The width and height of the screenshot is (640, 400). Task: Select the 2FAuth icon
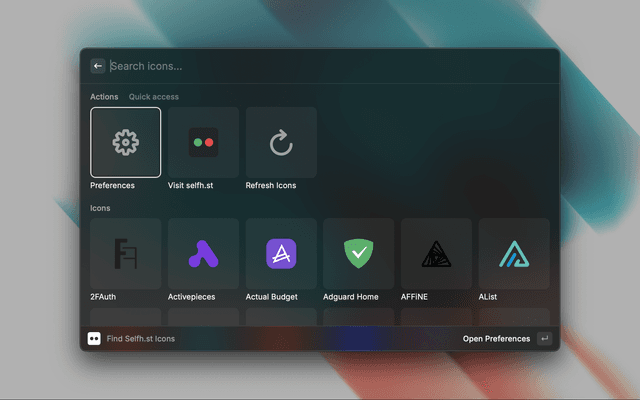[x=125, y=254]
